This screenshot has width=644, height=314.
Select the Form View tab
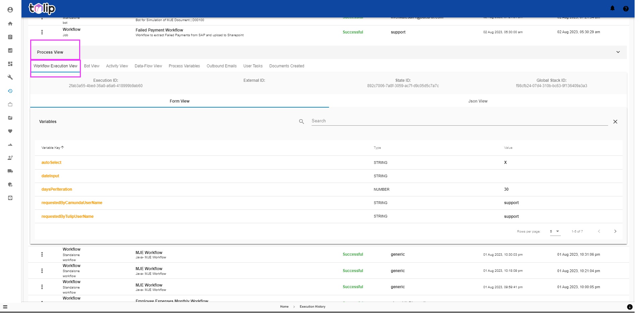pyautogui.click(x=179, y=101)
